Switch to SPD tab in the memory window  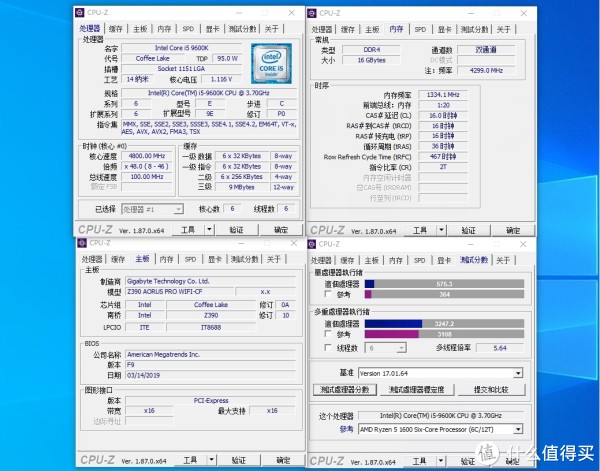tap(420, 29)
